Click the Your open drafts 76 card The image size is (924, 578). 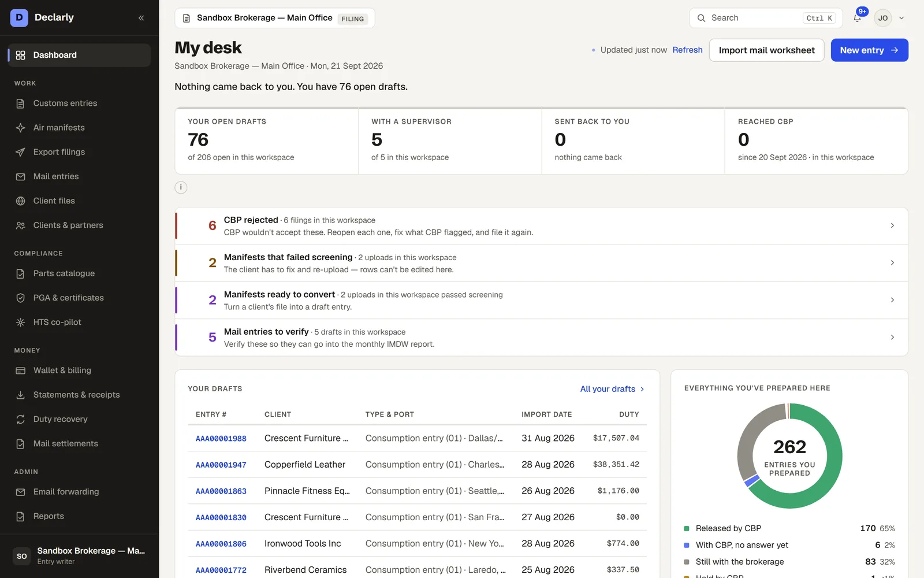267,141
